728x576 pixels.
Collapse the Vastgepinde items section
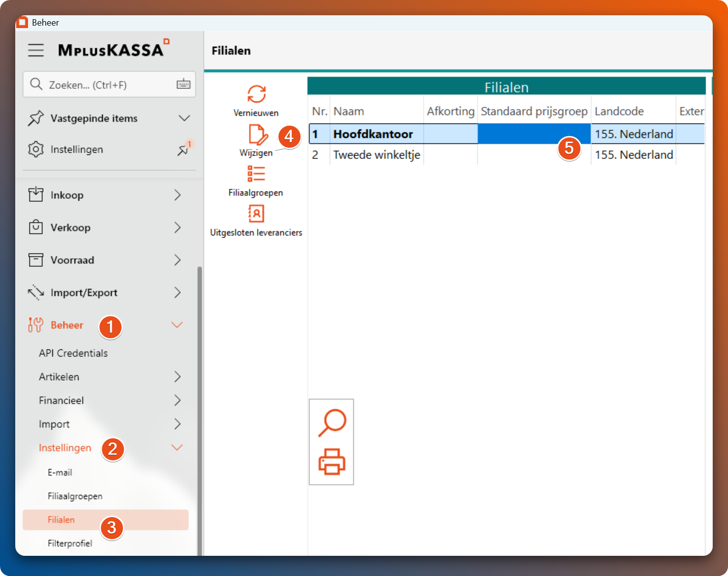click(184, 118)
